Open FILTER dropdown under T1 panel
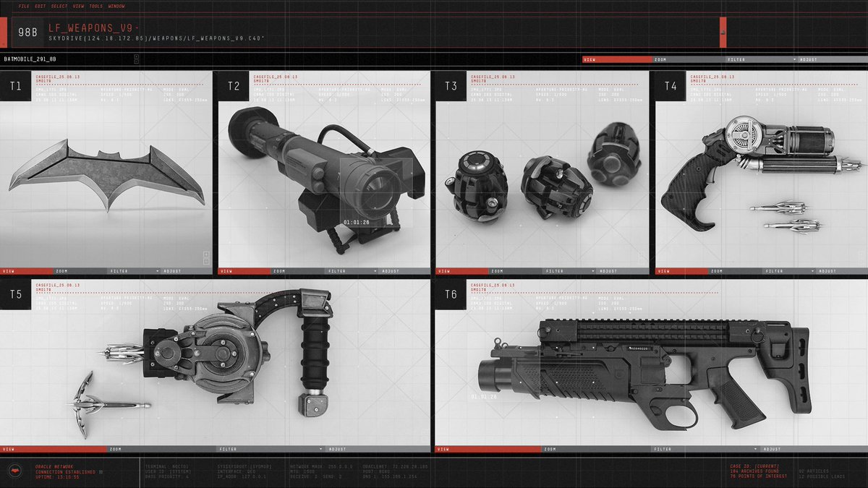The image size is (868, 488). pos(135,271)
